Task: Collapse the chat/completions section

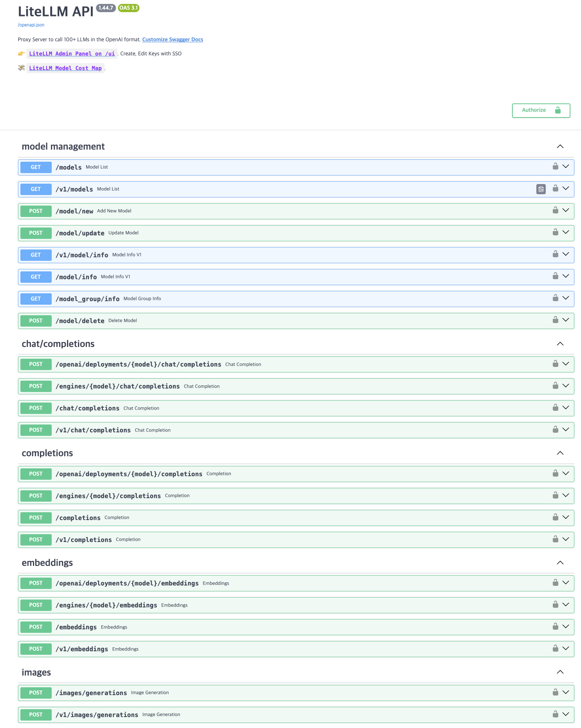Action: tap(560, 344)
